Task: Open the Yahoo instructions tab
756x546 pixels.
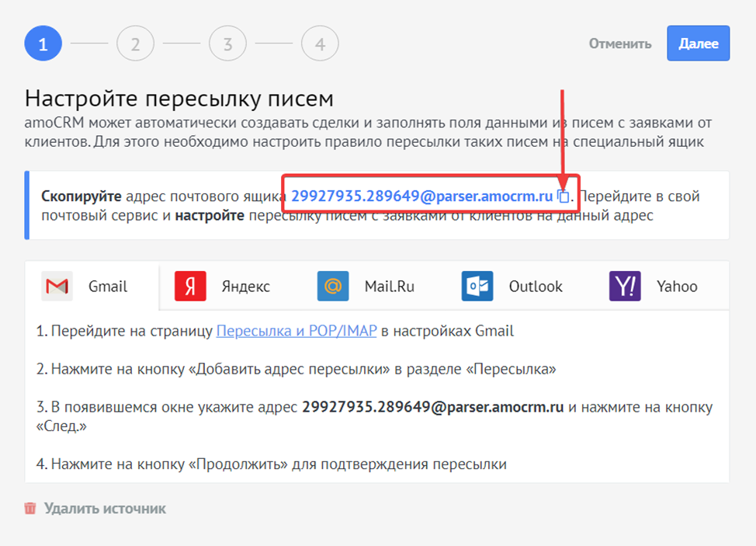Action: click(x=677, y=287)
